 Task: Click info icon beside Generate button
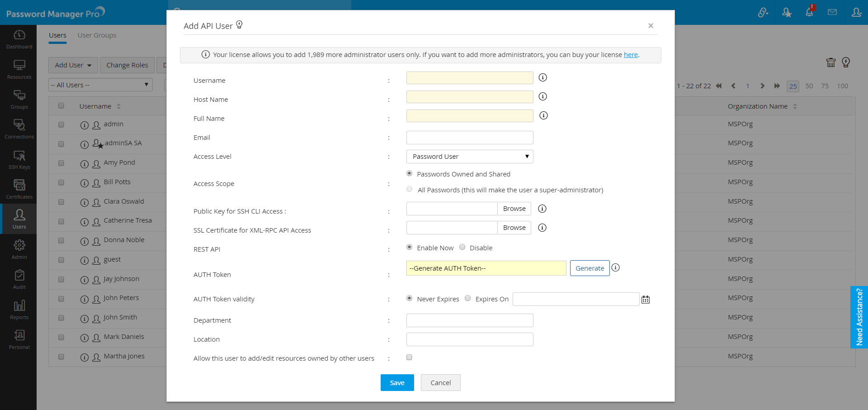(616, 268)
